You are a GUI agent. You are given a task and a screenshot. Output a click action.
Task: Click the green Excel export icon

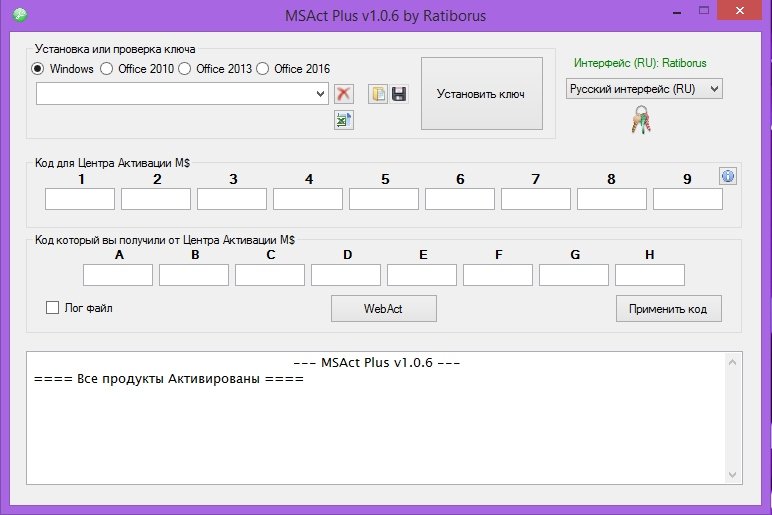click(344, 120)
